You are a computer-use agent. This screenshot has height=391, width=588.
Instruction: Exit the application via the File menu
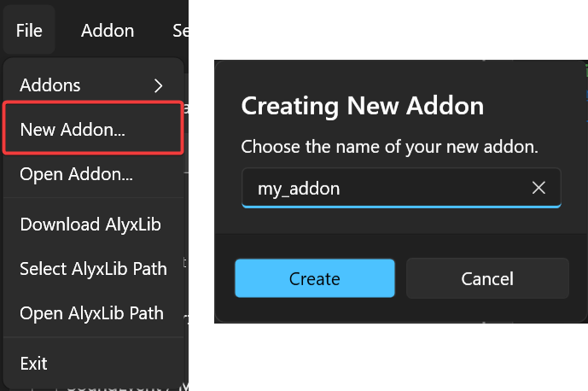click(x=34, y=363)
